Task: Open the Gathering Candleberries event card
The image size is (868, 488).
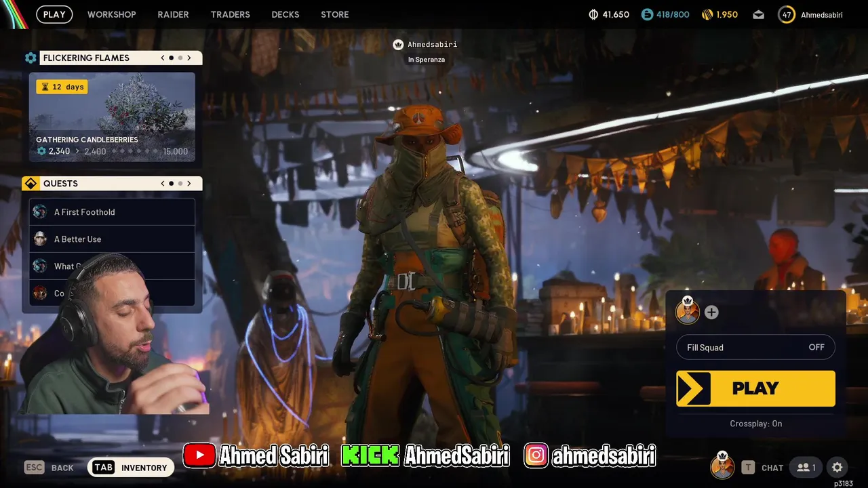Action: (x=112, y=117)
